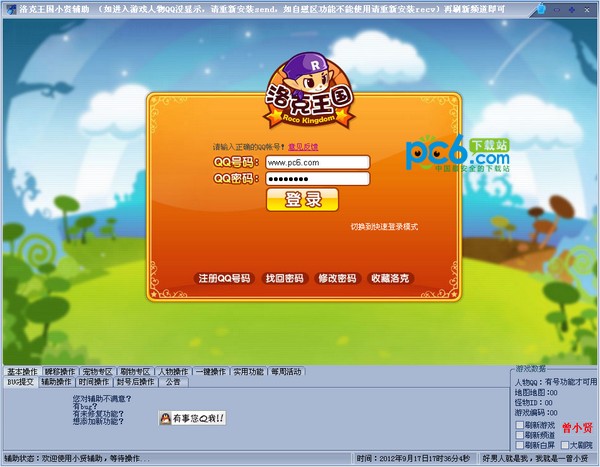Click the 有事您Q我!! contact button
The width and height of the screenshot is (600, 467).
tap(192, 418)
